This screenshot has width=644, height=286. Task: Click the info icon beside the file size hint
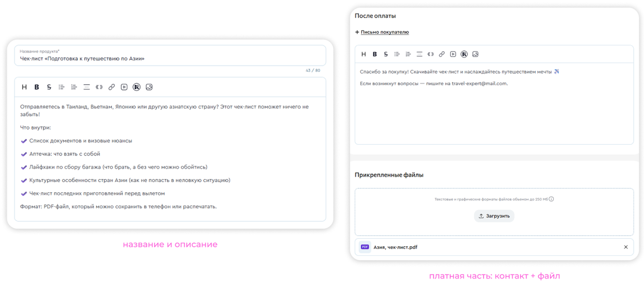click(x=551, y=199)
